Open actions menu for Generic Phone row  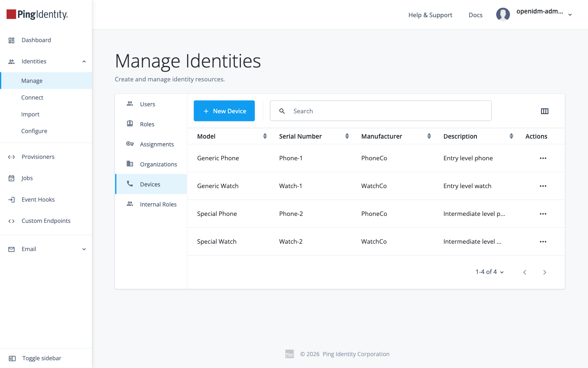tap(543, 158)
